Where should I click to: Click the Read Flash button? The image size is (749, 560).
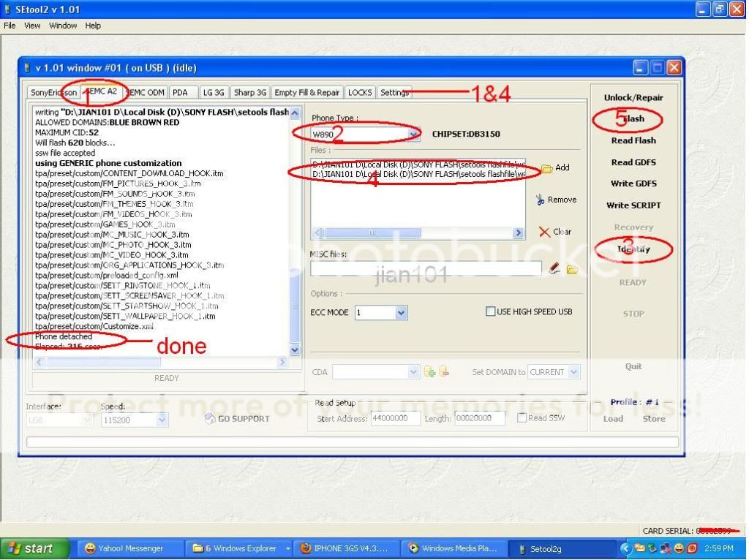click(633, 140)
